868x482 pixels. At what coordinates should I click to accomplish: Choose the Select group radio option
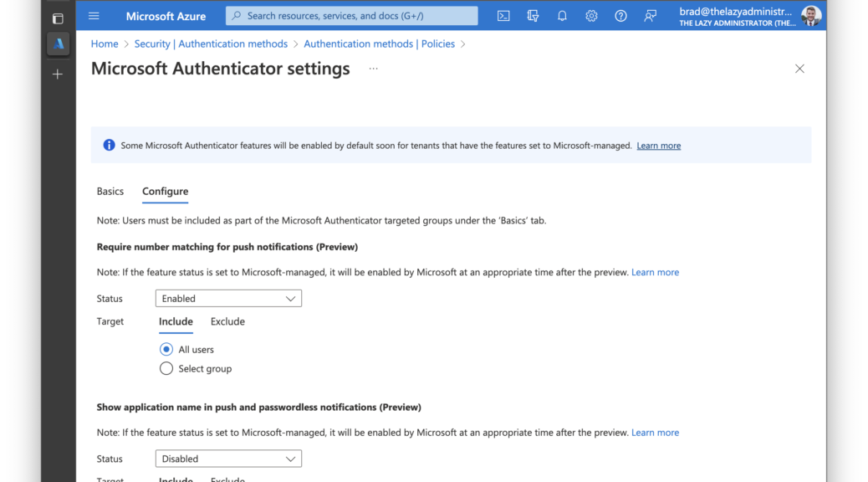click(x=166, y=368)
